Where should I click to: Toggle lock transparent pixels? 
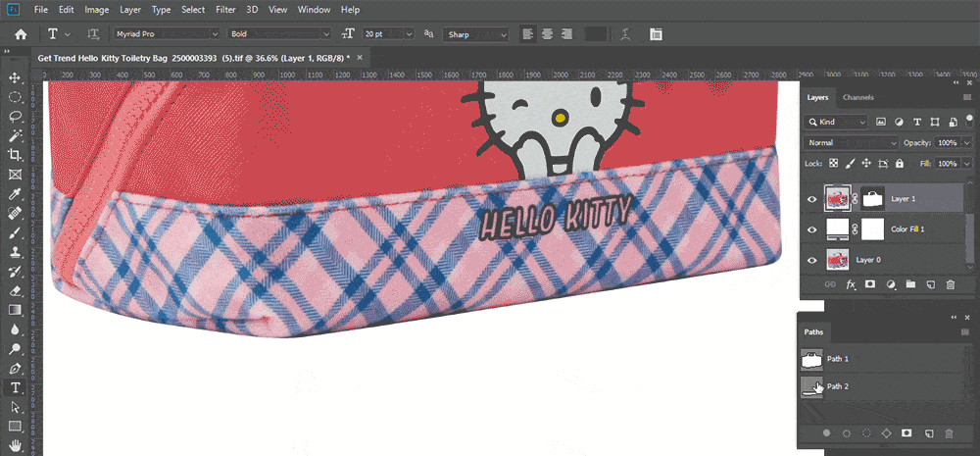(833, 163)
